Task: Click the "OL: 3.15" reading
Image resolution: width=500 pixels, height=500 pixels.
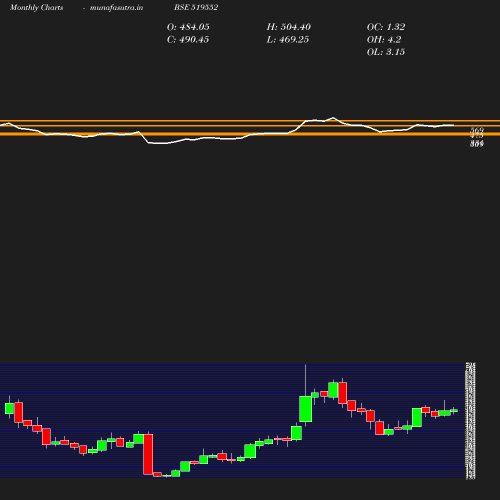Action: point(386,52)
